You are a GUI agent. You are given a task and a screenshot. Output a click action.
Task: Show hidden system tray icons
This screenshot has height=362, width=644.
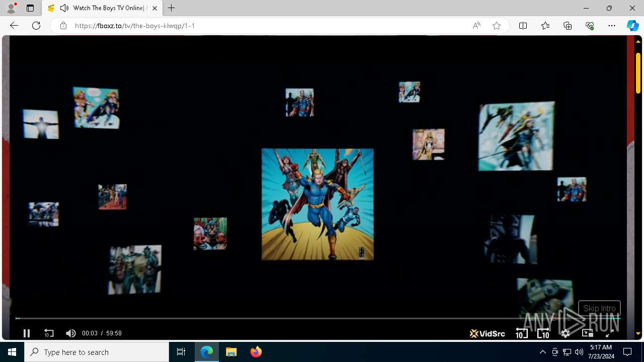tap(542, 352)
